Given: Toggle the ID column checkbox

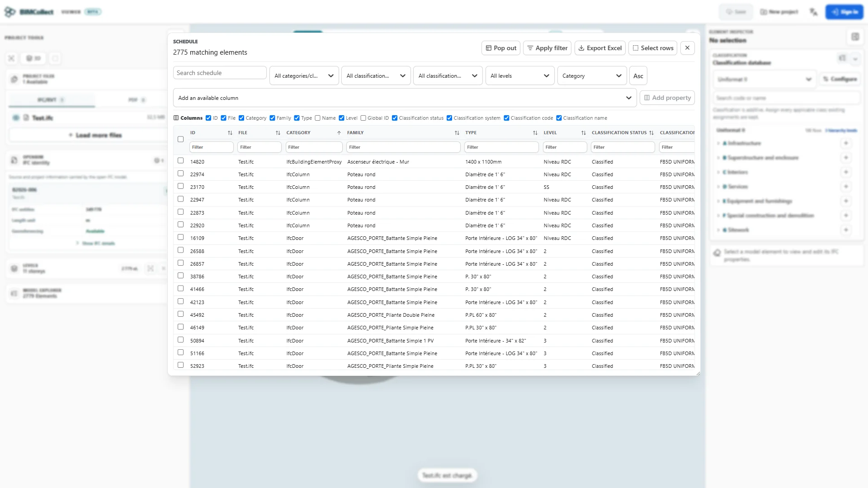Looking at the screenshot, I should coord(208,118).
